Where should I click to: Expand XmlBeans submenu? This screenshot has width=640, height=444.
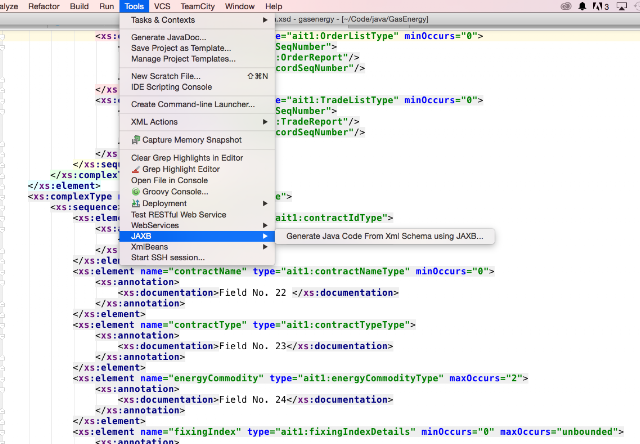coord(198,247)
